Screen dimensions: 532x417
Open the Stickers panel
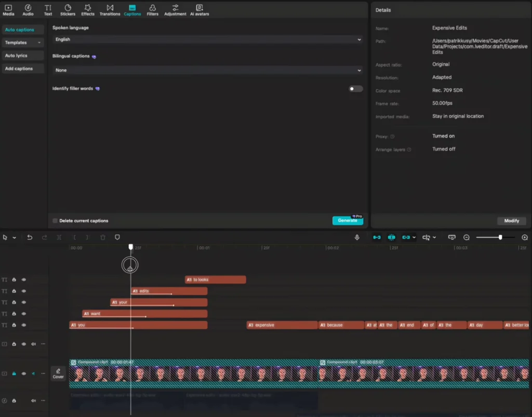(68, 10)
